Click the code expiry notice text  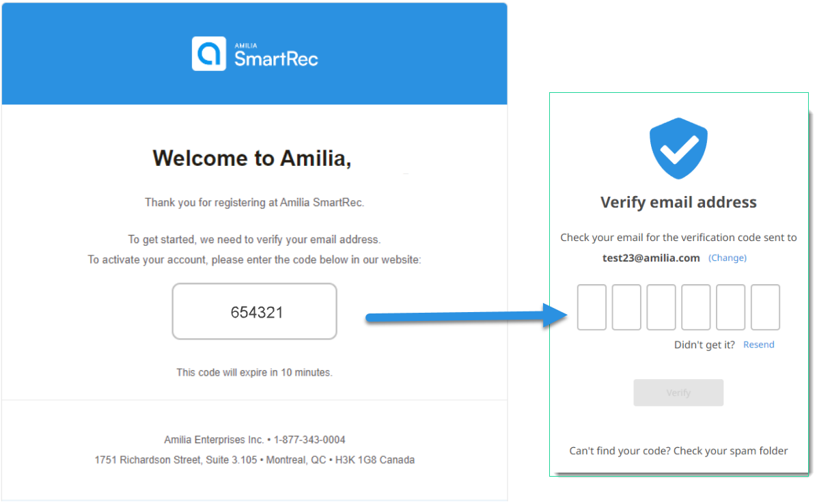[254, 373]
